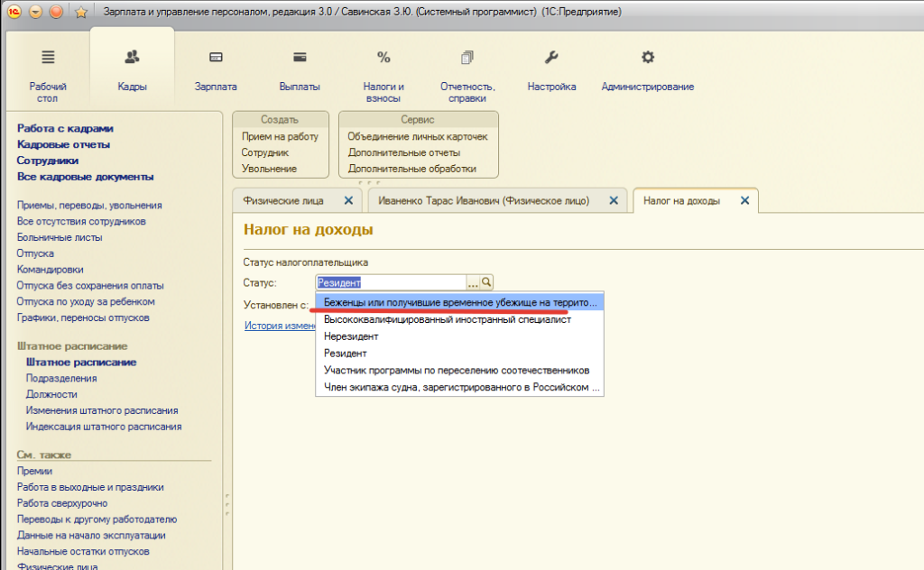Click the 1C application logo icon

14,11
